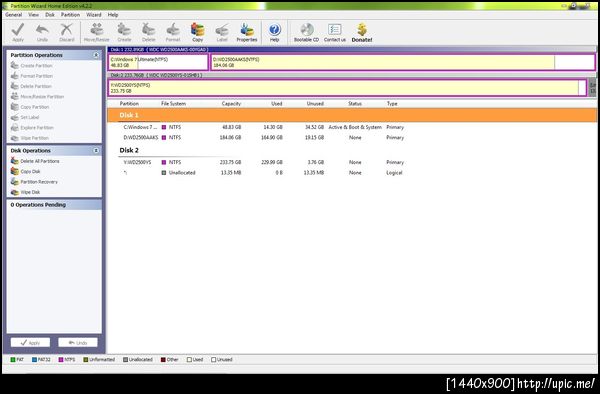Click the Unused column header
The height and width of the screenshot is (394, 600).
tap(315, 104)
